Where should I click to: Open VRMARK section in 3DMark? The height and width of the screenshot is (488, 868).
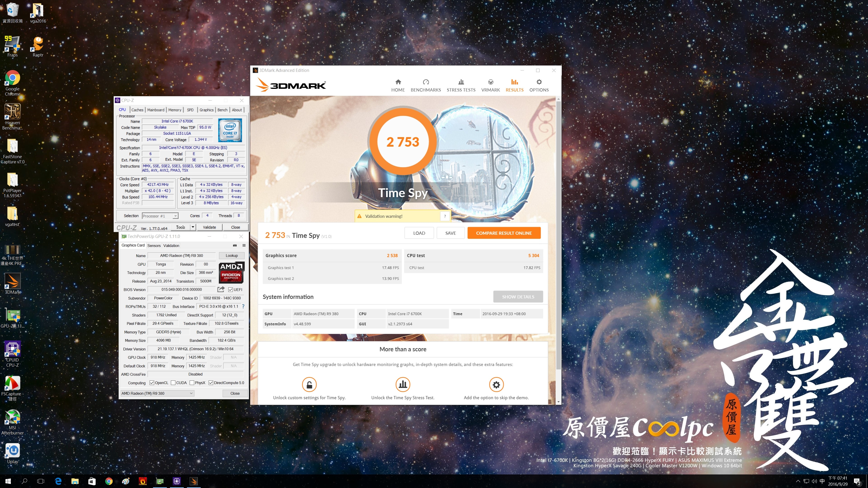coord(490,86)
